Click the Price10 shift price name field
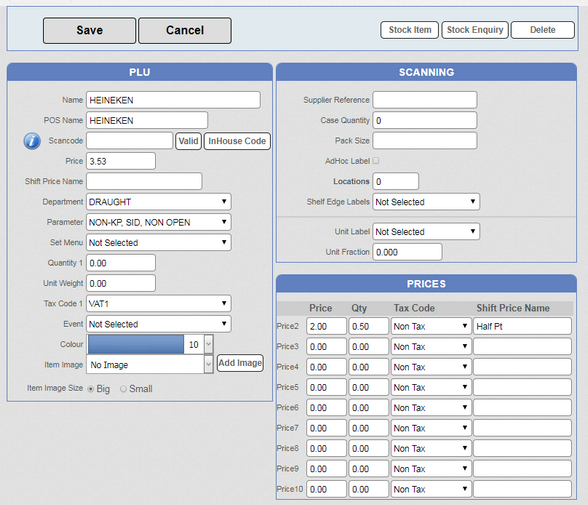588x505 pixels. pyautogui.click(x=522, y=489)
